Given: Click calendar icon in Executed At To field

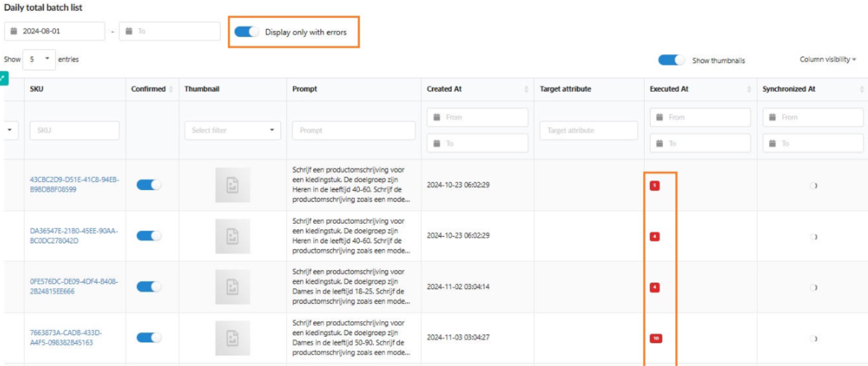Looking at the screenshot, I should pyautogui.click(x=659, y=143).
